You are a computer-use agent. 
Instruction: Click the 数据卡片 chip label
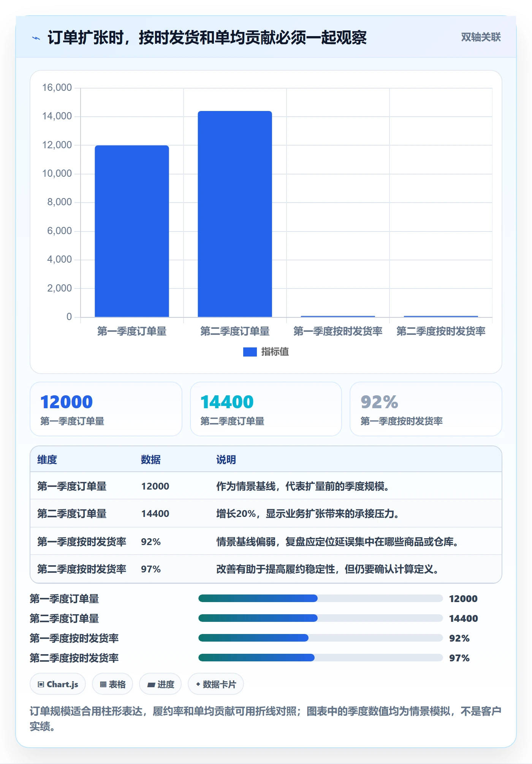(x=219, y=685)
